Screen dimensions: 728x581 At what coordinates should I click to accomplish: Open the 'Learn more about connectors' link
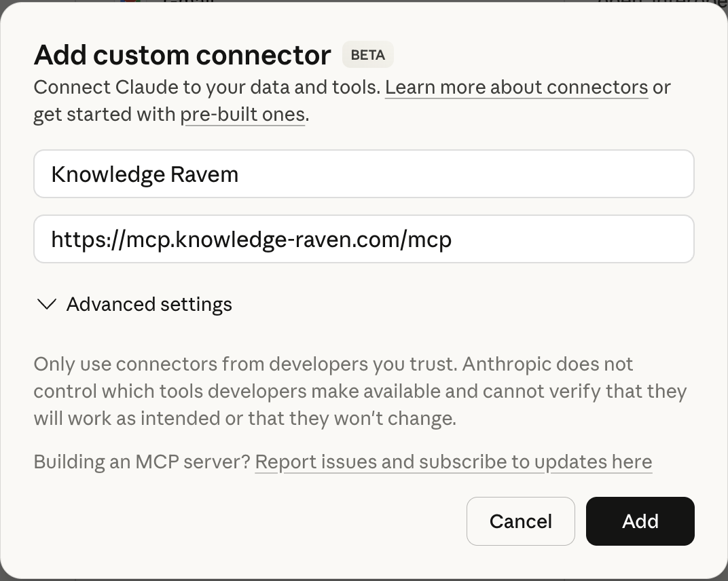click(516, 87)
